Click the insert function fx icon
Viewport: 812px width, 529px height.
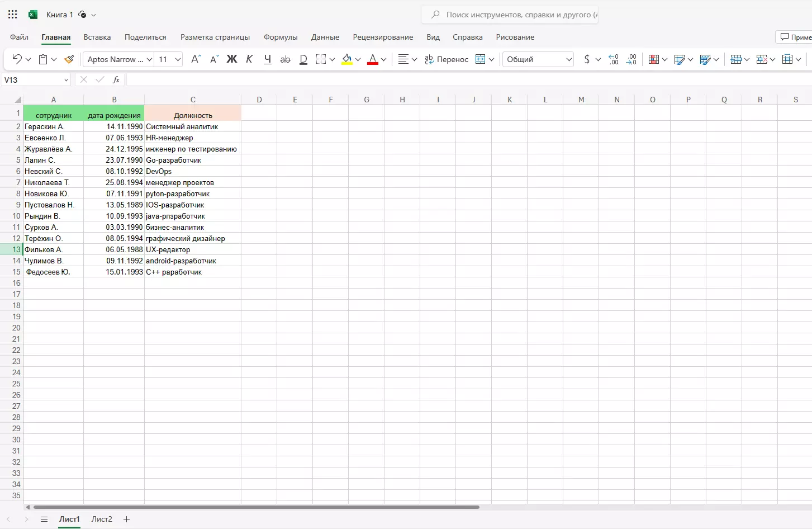[x=116, y=80]
